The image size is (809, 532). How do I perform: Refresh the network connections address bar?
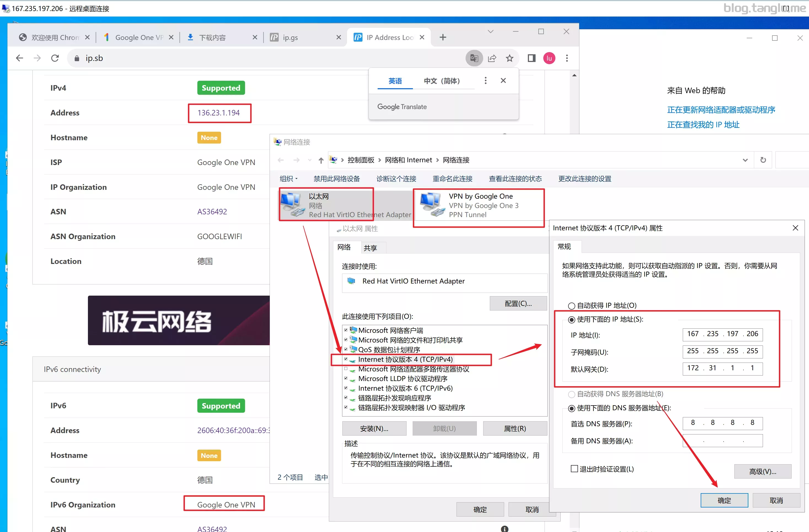coord(763,160)
